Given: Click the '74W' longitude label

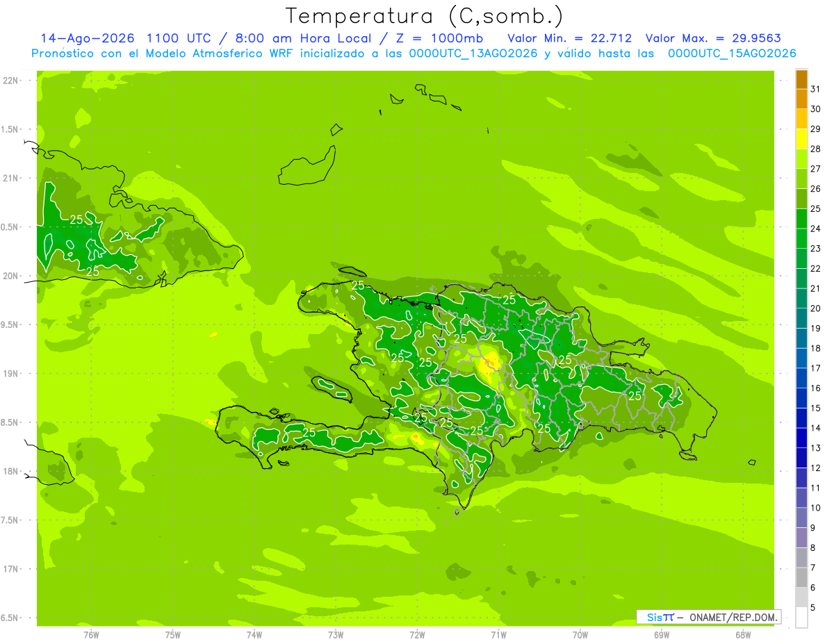Looking at the screenshot, I should (254, 635).
